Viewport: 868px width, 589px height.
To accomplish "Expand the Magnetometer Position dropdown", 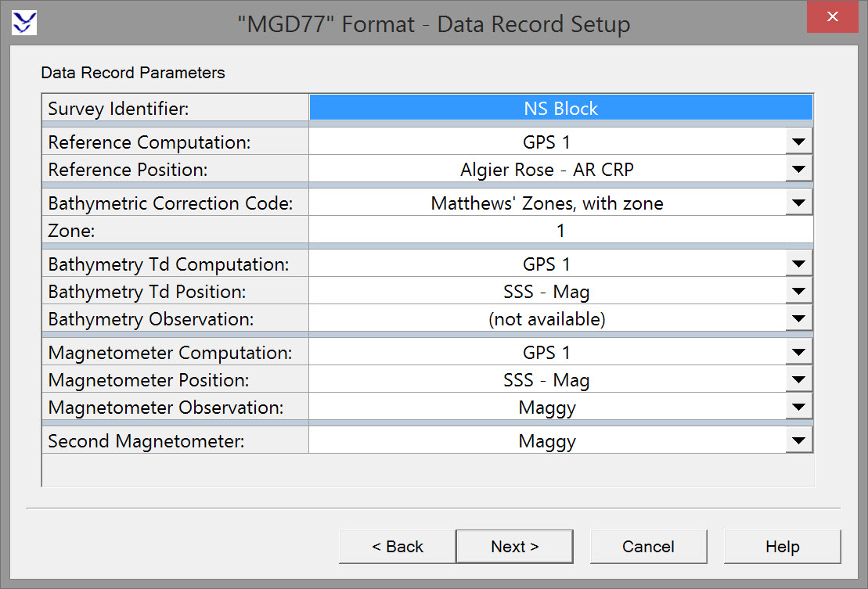I will (x=798, y=380).
